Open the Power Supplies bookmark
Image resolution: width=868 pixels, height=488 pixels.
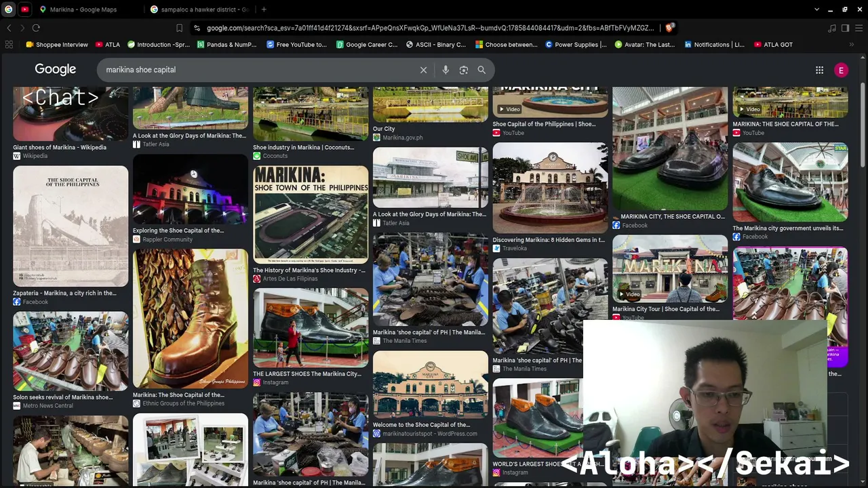pos(576,45)
